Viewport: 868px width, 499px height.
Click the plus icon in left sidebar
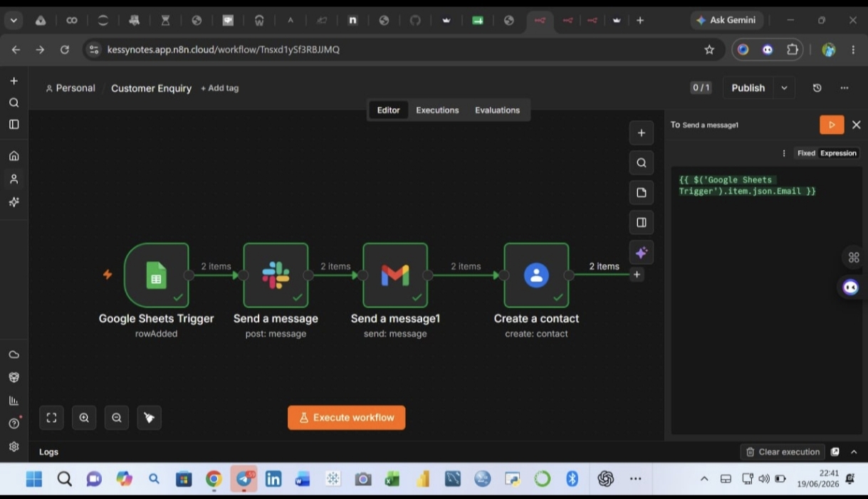pos(14,81)
